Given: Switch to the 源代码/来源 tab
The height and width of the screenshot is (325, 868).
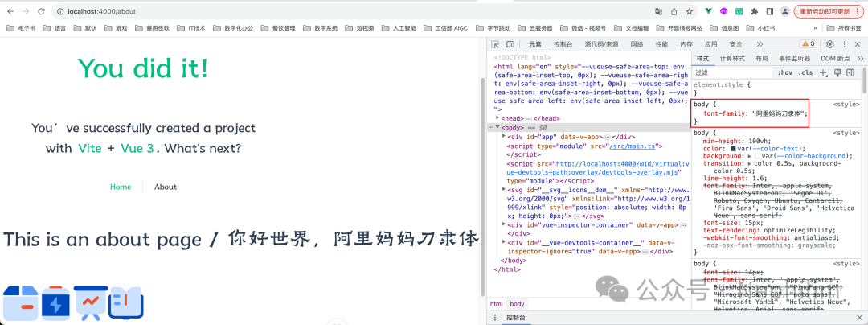Looking at the screenshot, I should 601,44.
